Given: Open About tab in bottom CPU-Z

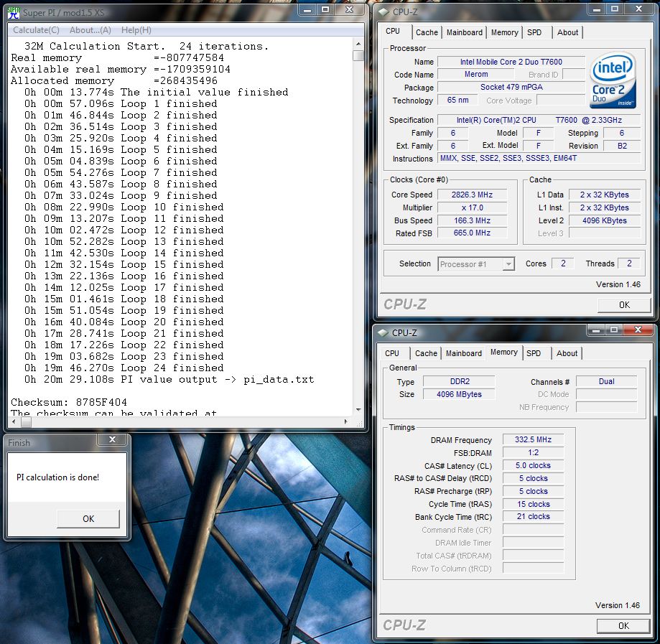Looking at the screenshot, I should click(x=567, y=353).
